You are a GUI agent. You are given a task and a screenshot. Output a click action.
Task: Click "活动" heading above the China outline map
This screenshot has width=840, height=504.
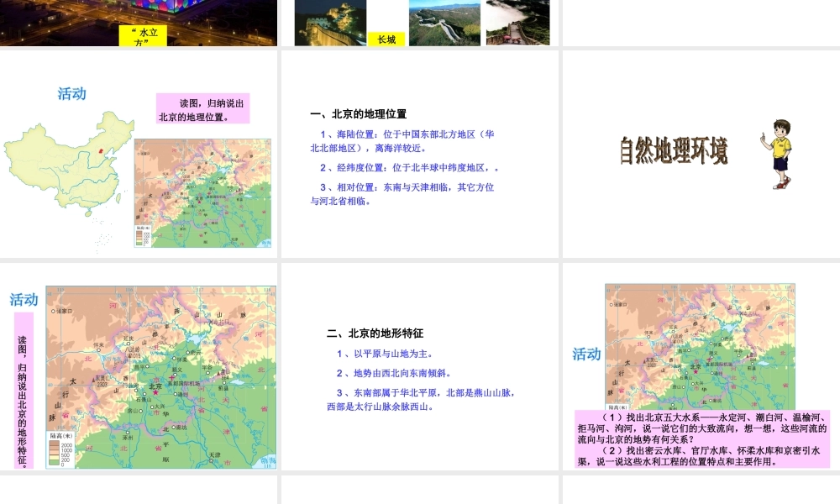click(x=71, y=94)
